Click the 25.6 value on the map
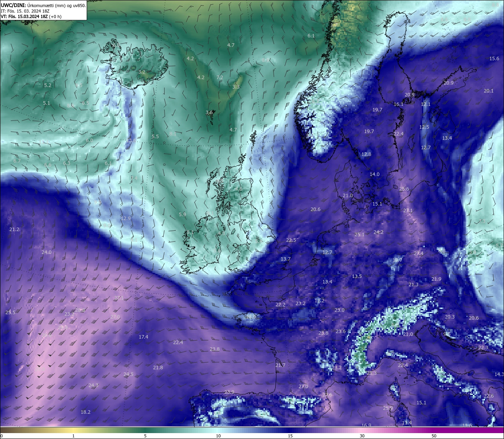The width and height of the screenshot is (504, 439). 404,189
